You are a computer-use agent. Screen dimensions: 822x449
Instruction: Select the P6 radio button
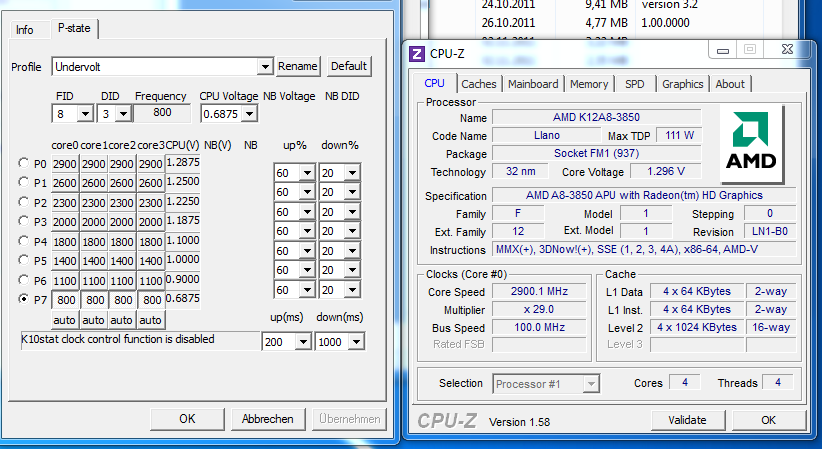pos(23,280)
